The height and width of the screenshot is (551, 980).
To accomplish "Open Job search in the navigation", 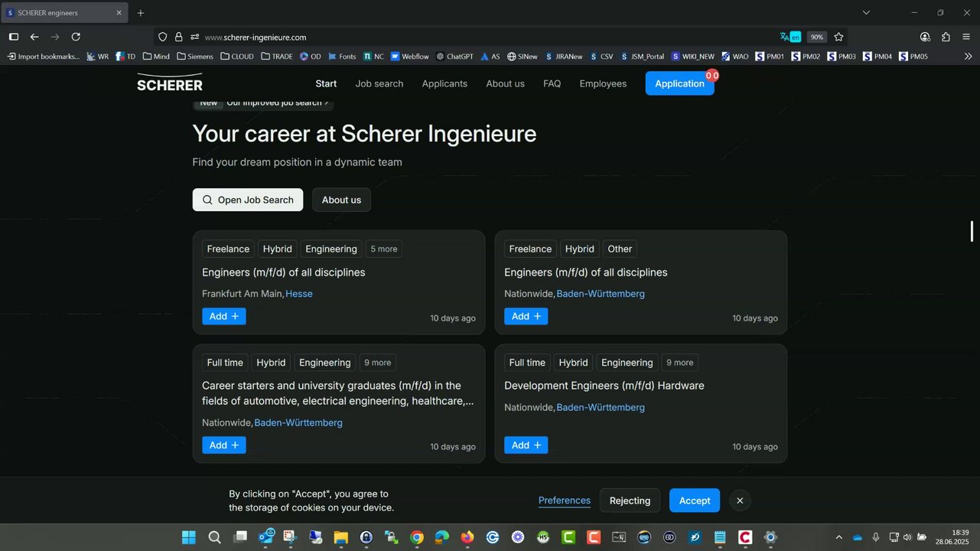I will 379,83.
